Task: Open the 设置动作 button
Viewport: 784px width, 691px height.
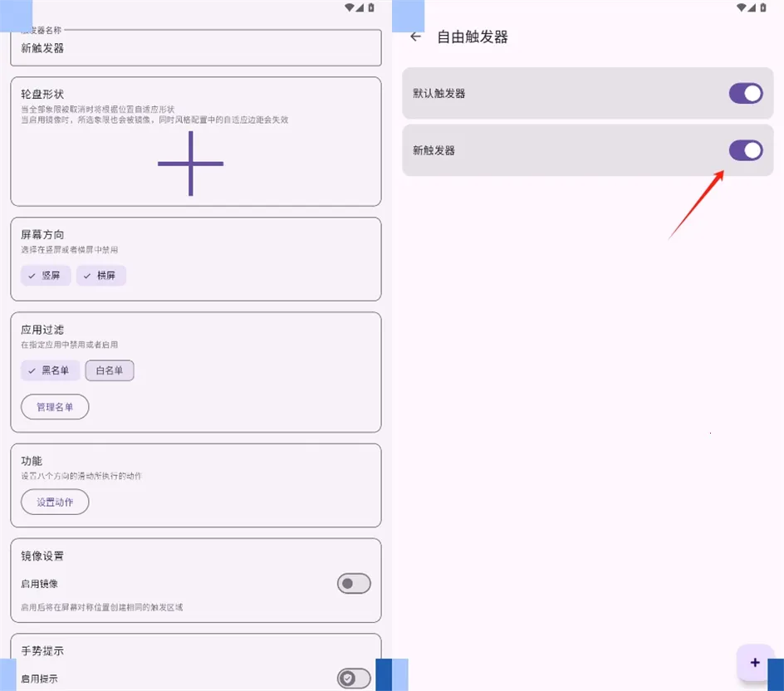Action: [55, 502]
